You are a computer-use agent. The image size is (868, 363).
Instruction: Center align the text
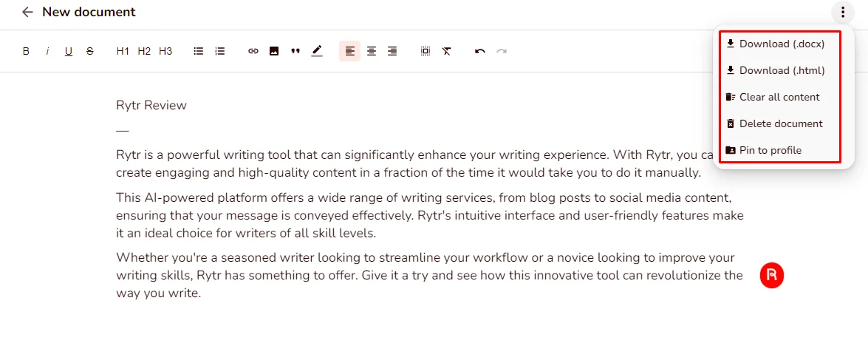point(372,51)
